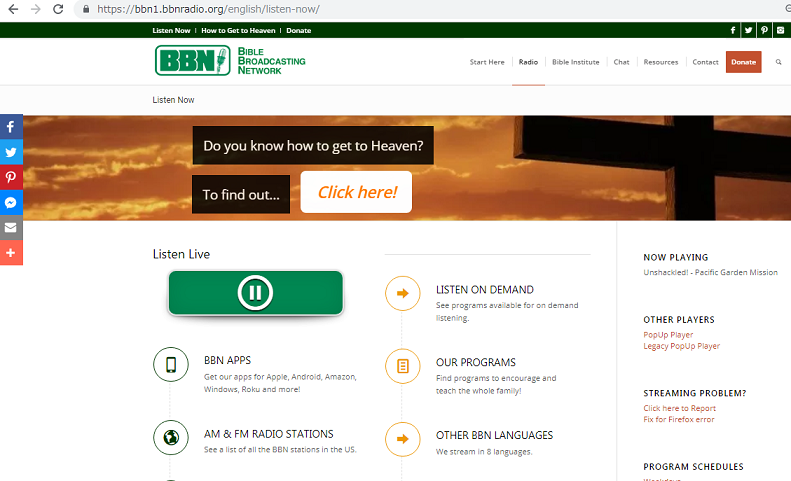Share via Messenger in left sidebar
Viewport: 791px width, 481px height.
pos(11,202)
